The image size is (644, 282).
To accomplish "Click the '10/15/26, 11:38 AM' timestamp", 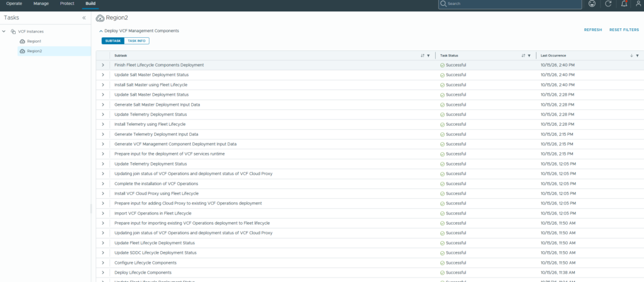I will (558, 273).
